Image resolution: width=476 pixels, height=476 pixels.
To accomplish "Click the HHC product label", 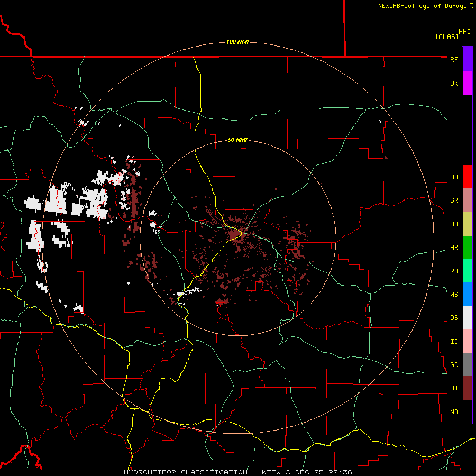I will pos(465,32).
